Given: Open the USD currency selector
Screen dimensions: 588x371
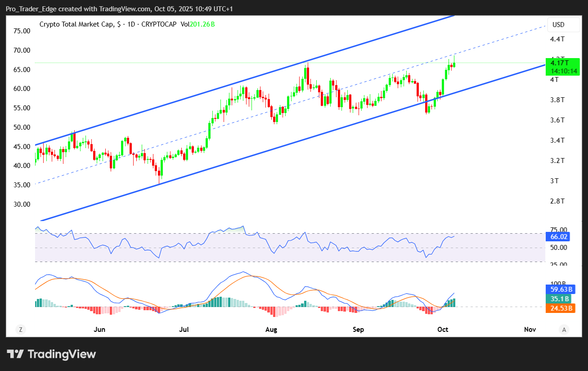Looking at the screenshot, I should point(558,25).
